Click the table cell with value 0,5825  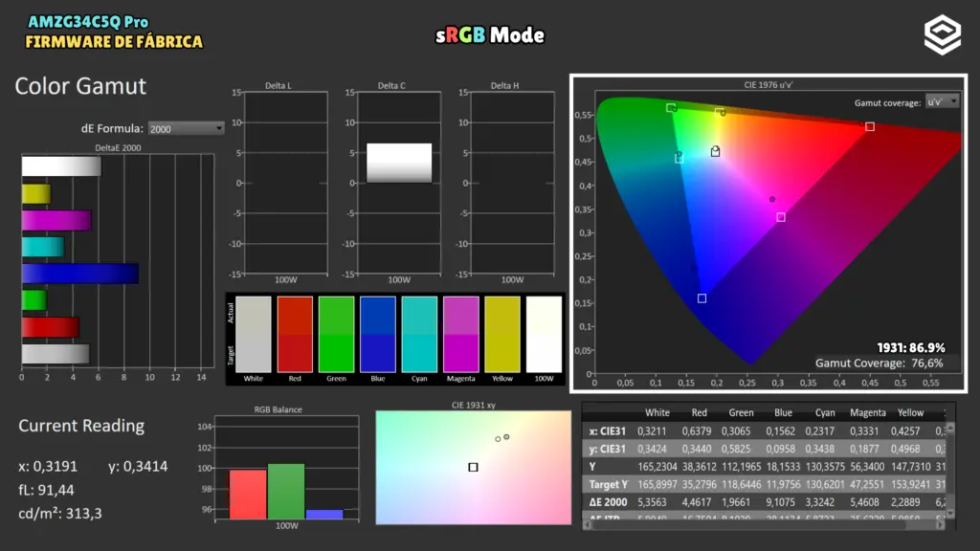tap(736, 450)
